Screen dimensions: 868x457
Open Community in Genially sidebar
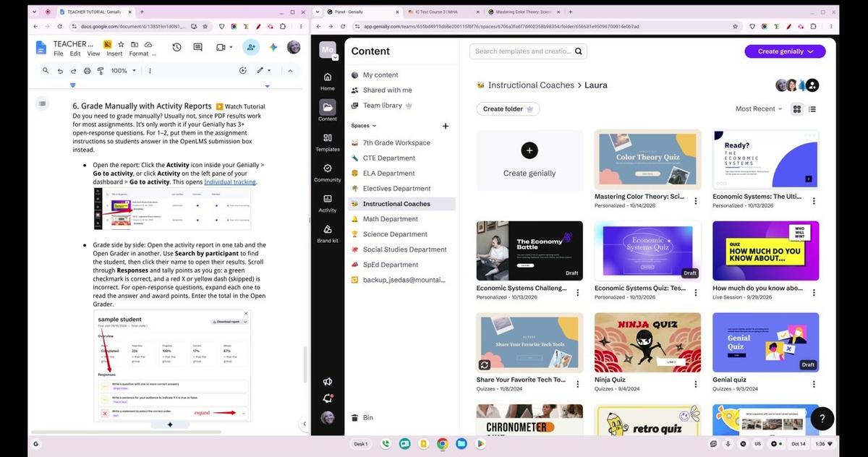pyautogui.click(x=328, y=172)
